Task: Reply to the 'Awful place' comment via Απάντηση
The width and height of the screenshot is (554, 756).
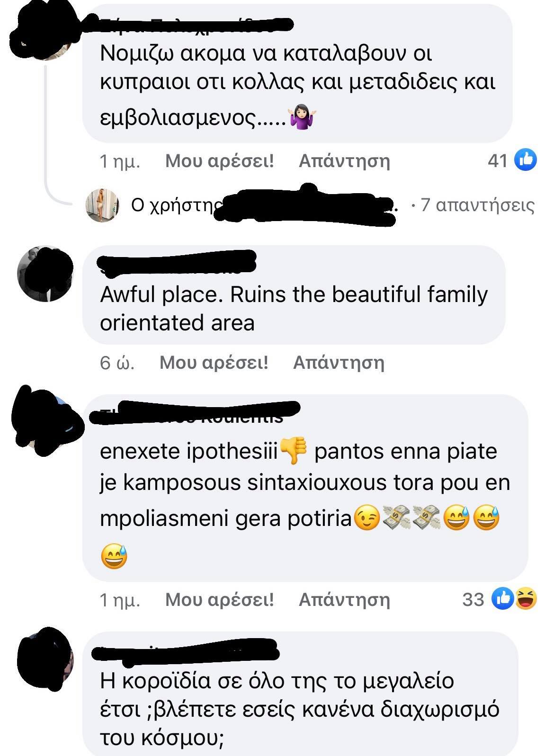Action: [339, 363]
